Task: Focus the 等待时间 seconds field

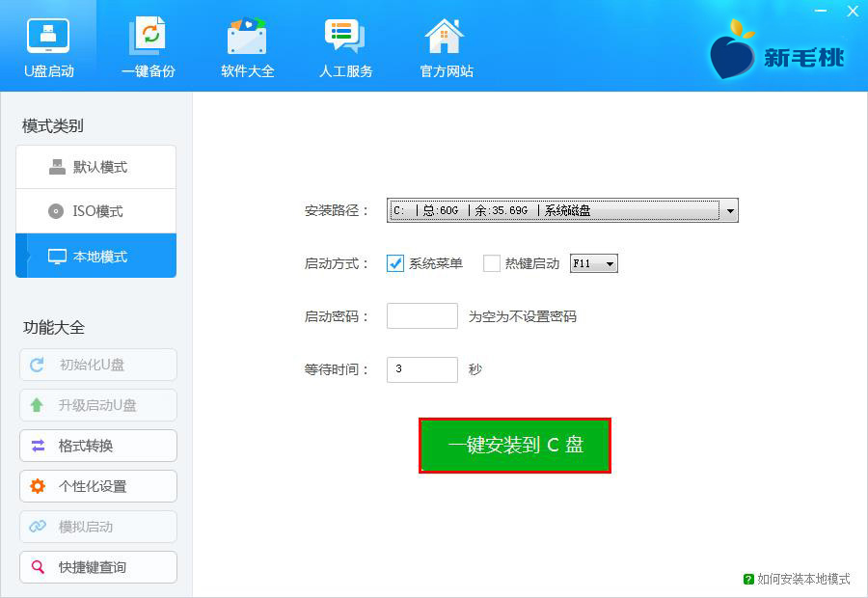Action: [x=422, y=369]
